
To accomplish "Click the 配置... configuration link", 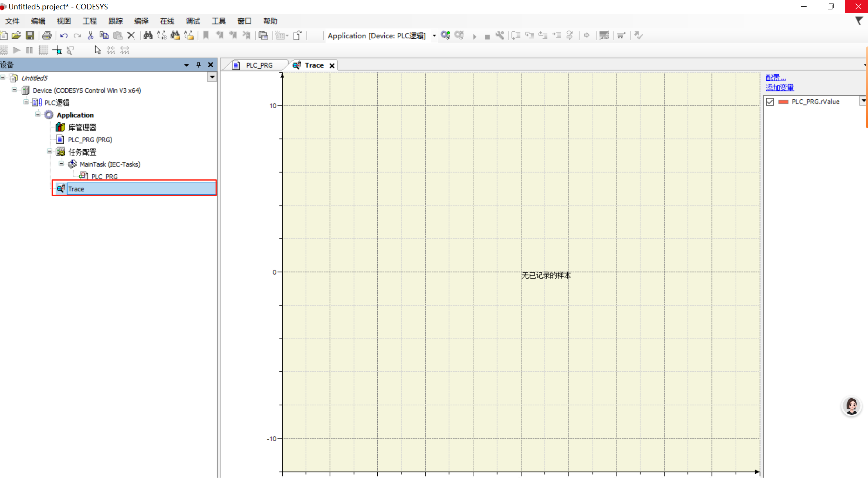I will pos(775,77).
